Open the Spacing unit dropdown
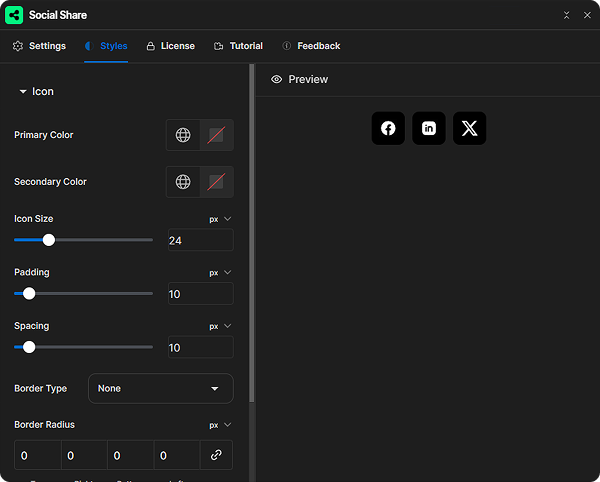 point(220,326)
